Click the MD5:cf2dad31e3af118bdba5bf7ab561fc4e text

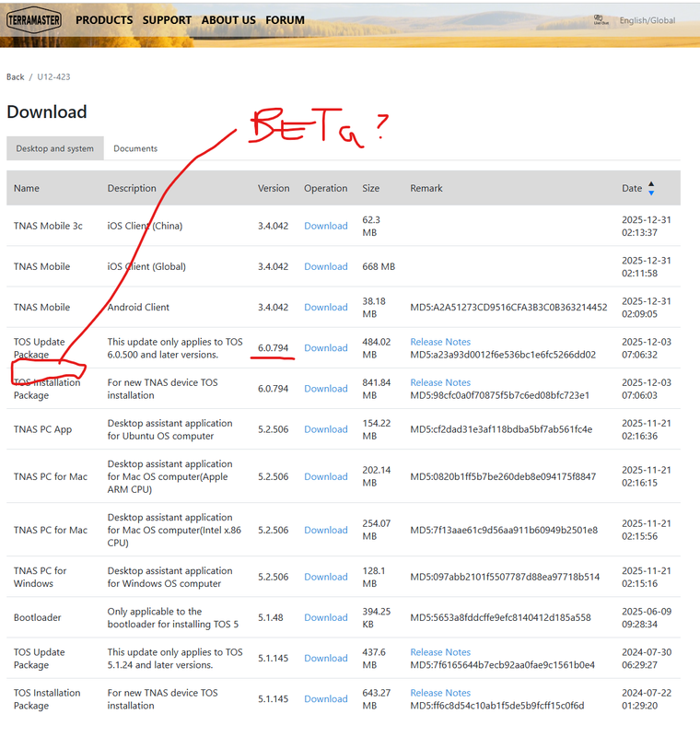501,429
